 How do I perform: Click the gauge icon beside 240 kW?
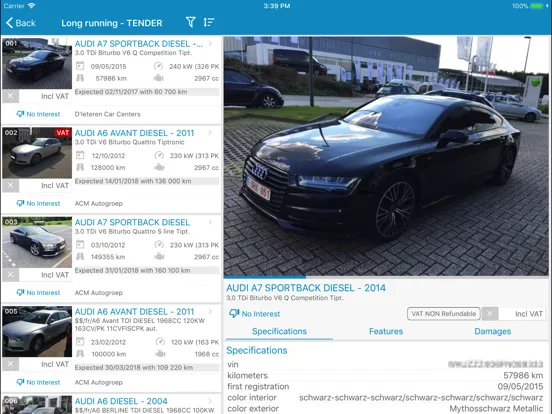159,66
